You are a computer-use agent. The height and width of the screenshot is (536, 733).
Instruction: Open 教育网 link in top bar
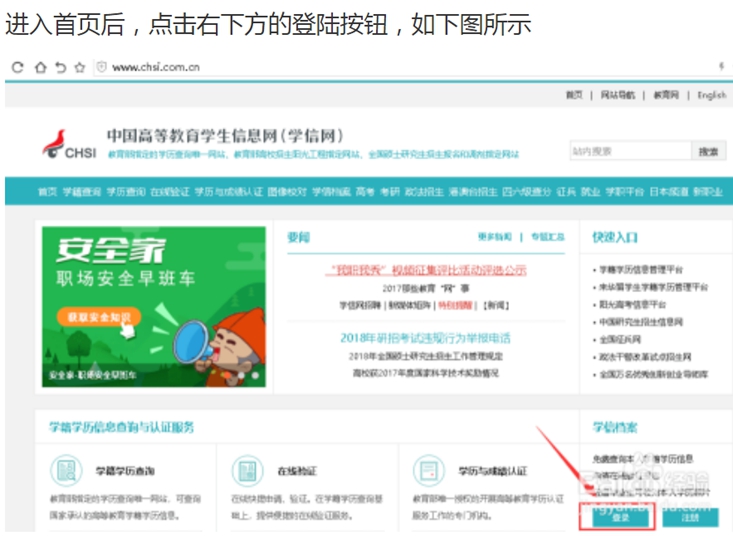tap(666, 95)
